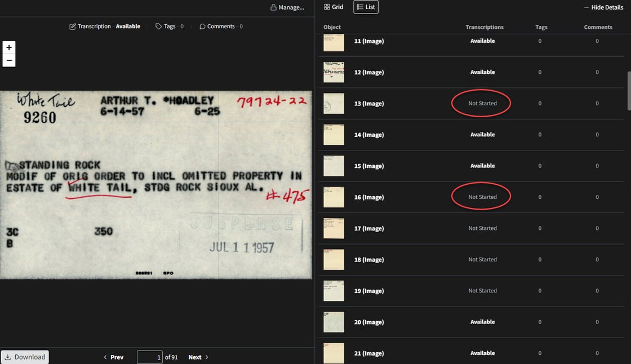The height and width of the screenshot is (364, 631).
Task: Click the Comments speech bubble icon
Action: (x=202, y=26)
